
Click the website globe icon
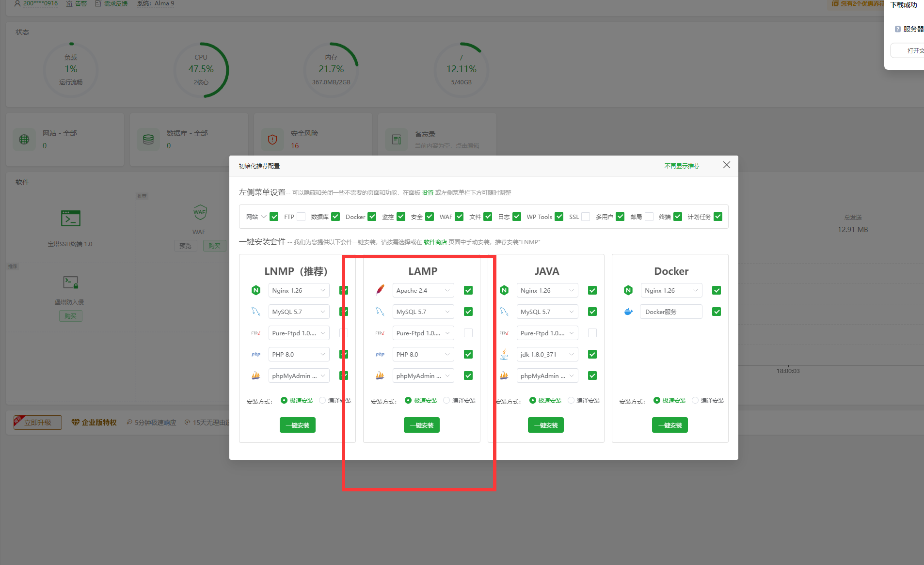pyautogui.click(x=24, y=140)
